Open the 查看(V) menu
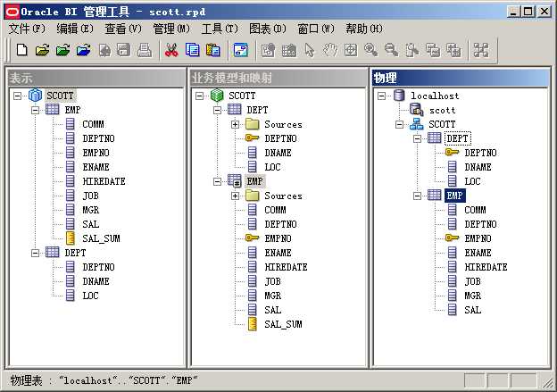Viewport: 557px width, 392px height. [x=123, y=29]
